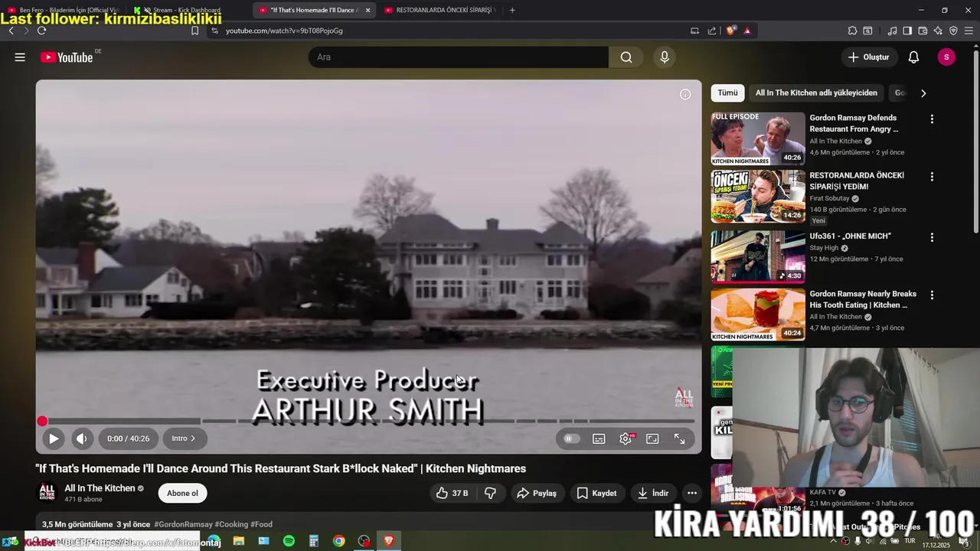The width and height of the screenshot is (980, 551).
Task: Mute the video volume
Action: pyautogui.click(x=82, y=439)
